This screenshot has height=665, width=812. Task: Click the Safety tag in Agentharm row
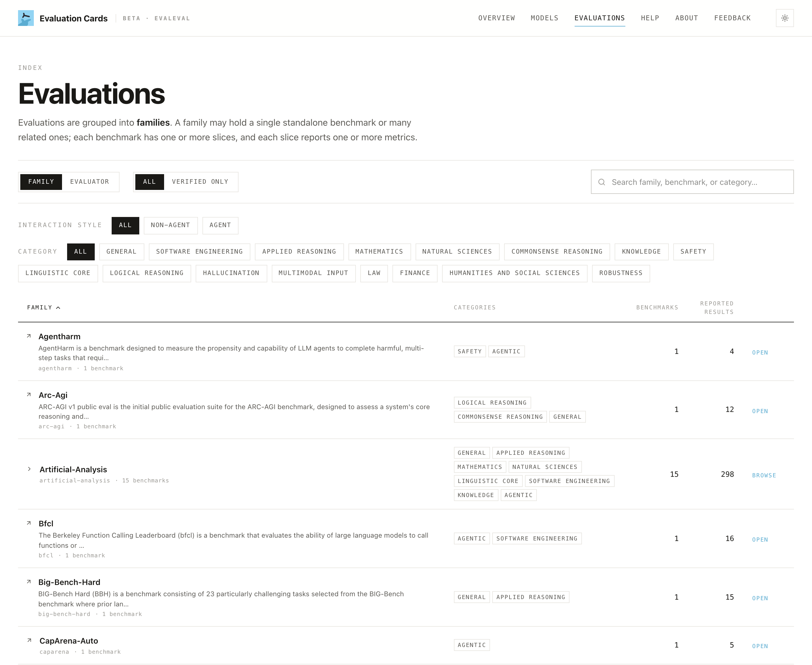470,352
